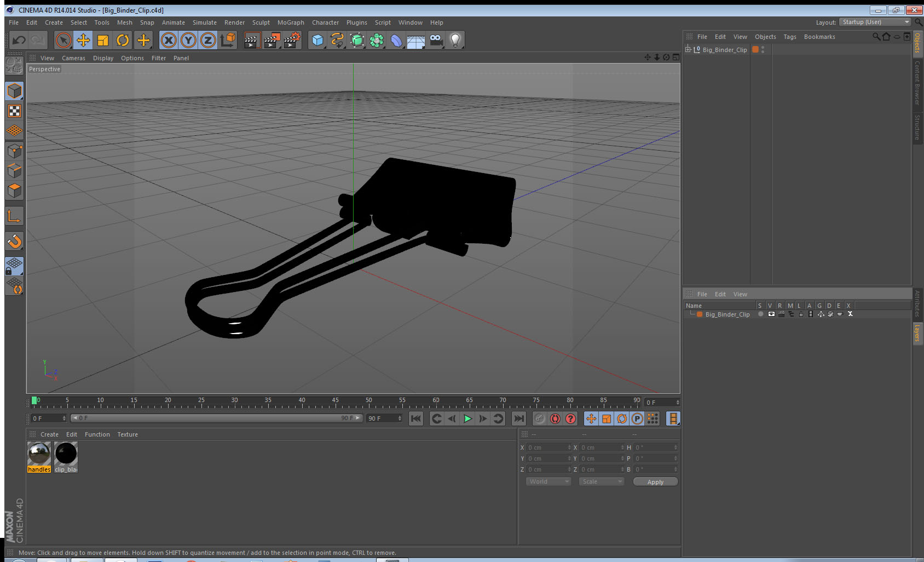The height and width of the screenshot is (562, 924).
Task: Open the World coordinate dropdown
Action: (548, 481)
